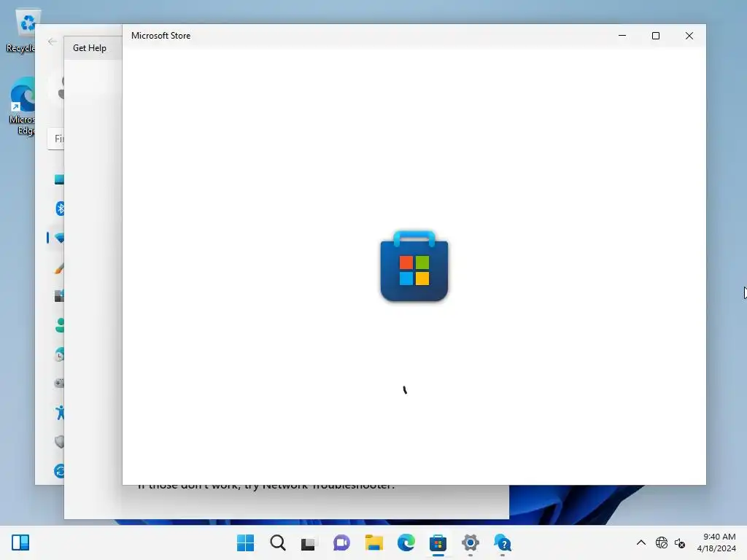Open taskbar Search
This screenshot has width=747, height=560.
pos(278,542)
